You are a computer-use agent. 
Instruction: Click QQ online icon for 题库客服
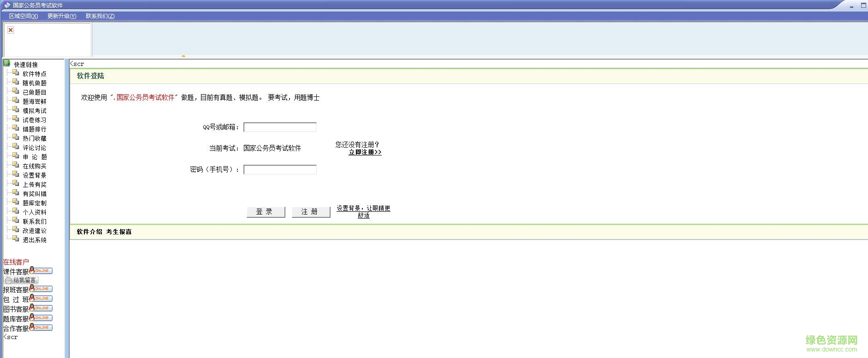(x=41, y=317)
